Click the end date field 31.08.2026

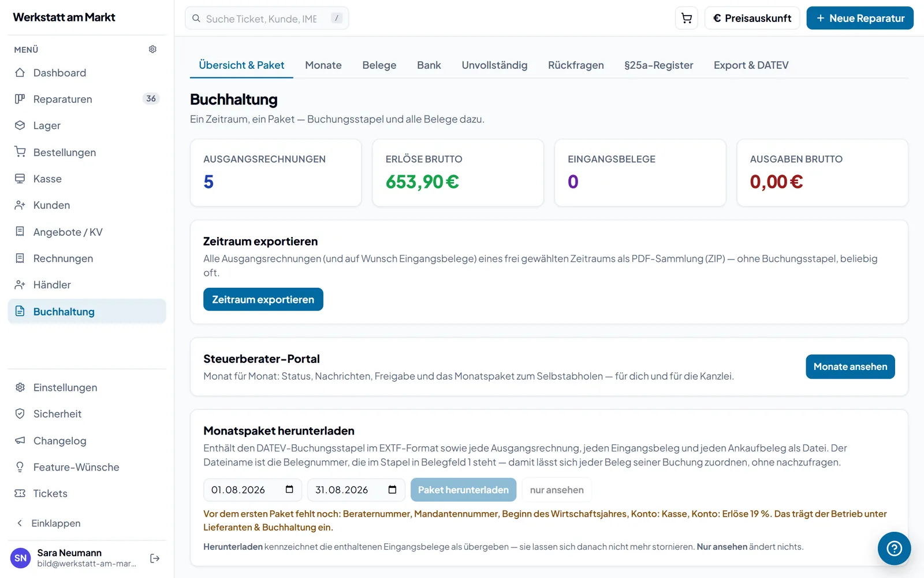(356, 490)
